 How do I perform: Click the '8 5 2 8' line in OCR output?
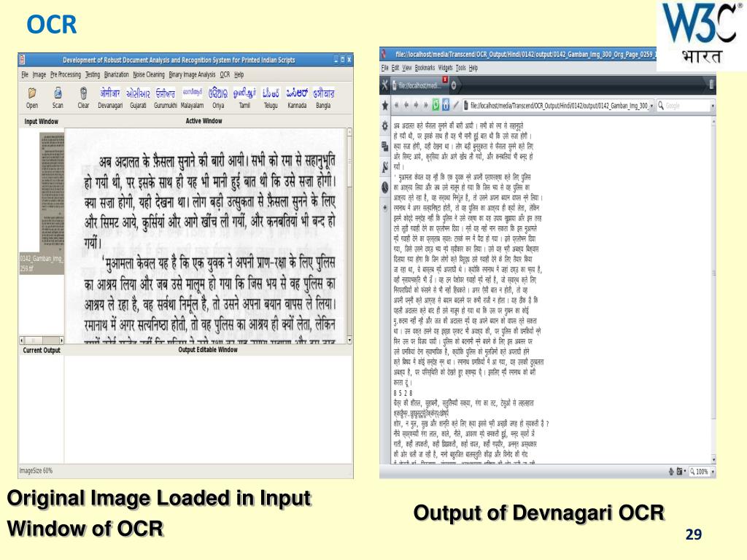(403, 393)
